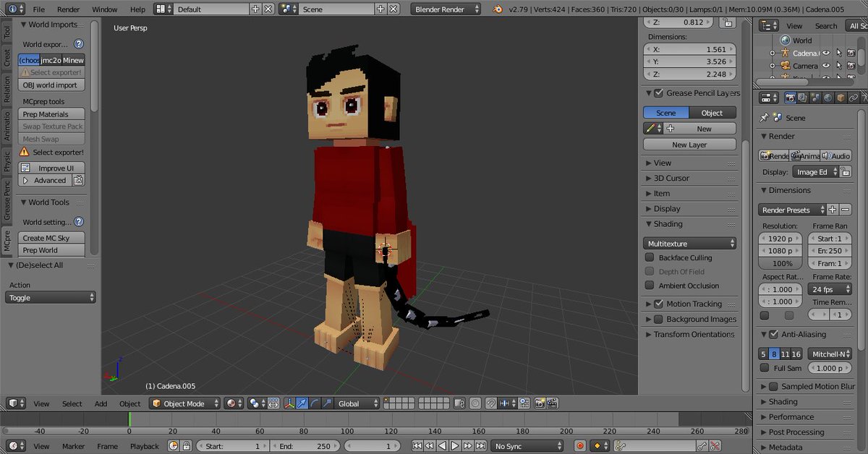The height and width of the screenshot is (454, 868).
Task: Open the Render Presets dropdown
Action: pyautogui.click(x=792, y=210)
